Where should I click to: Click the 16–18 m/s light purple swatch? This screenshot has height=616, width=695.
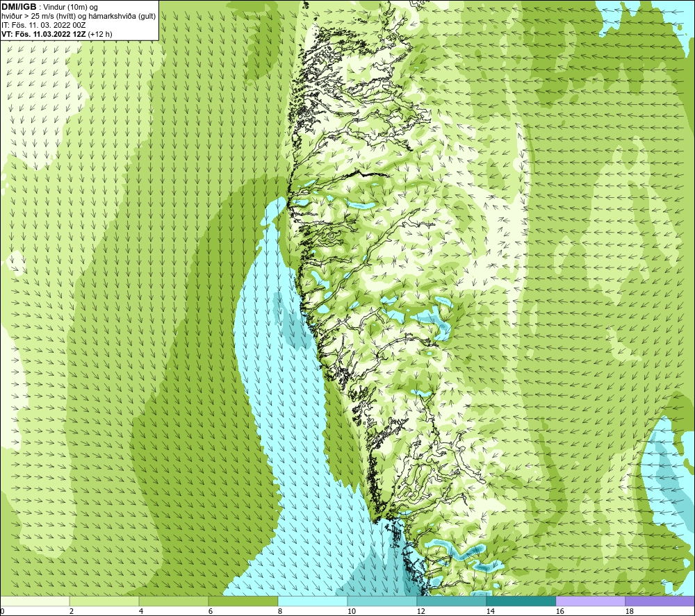590,601
